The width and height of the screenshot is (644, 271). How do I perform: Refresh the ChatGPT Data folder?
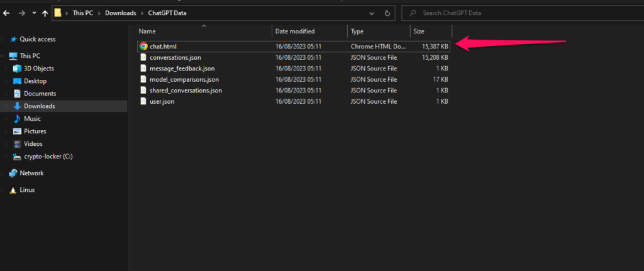(387, 13)
